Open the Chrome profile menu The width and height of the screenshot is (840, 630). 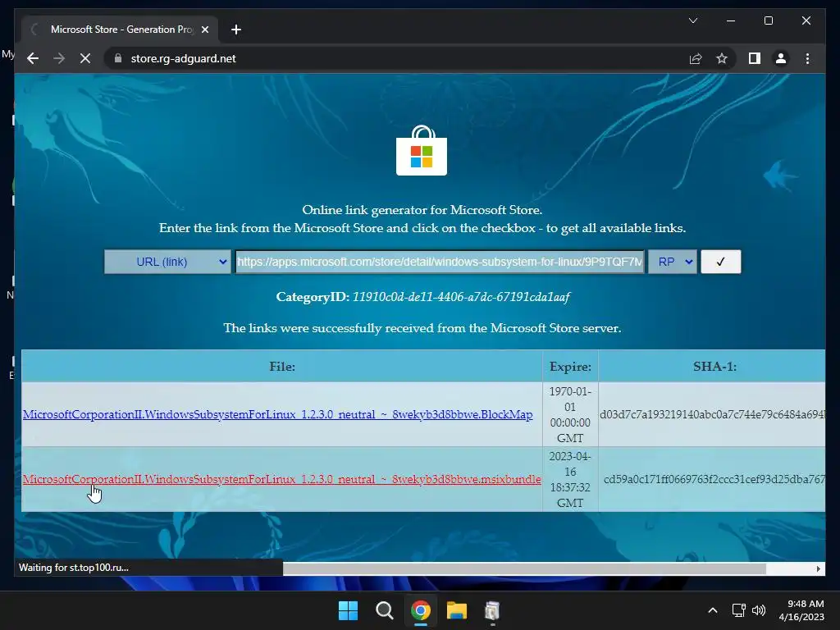[x=781, y=58]
